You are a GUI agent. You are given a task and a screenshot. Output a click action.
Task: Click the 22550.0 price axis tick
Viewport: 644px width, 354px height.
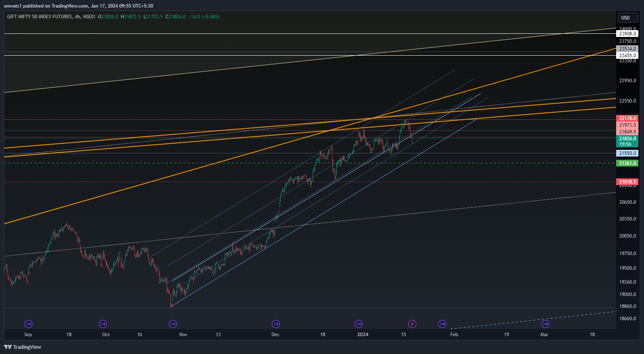pyautogui.click(x=628, y=101)
